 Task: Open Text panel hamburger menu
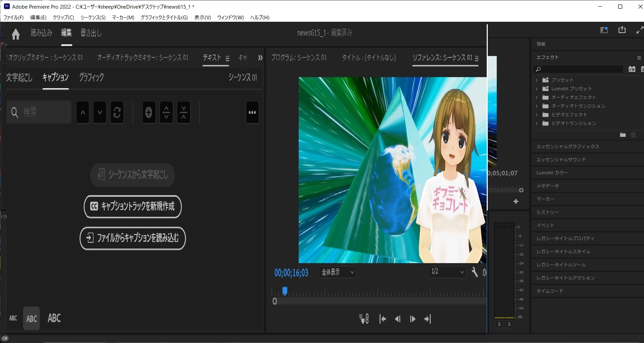click(227, 58)
